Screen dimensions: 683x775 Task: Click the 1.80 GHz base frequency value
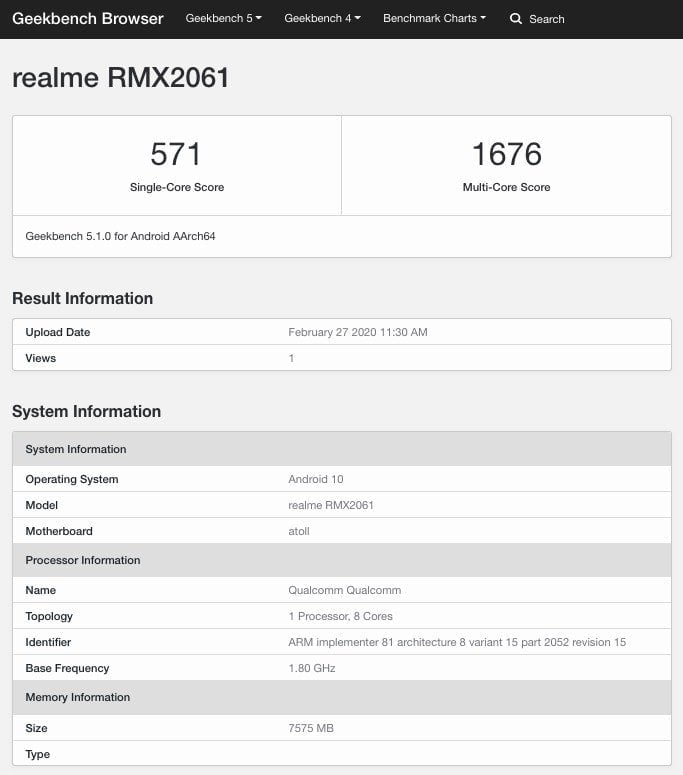pos(311,668)
